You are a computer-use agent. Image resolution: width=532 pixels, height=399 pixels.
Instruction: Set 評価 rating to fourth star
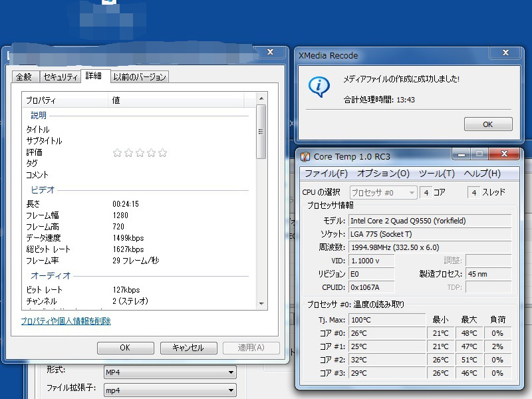[152, 153]
